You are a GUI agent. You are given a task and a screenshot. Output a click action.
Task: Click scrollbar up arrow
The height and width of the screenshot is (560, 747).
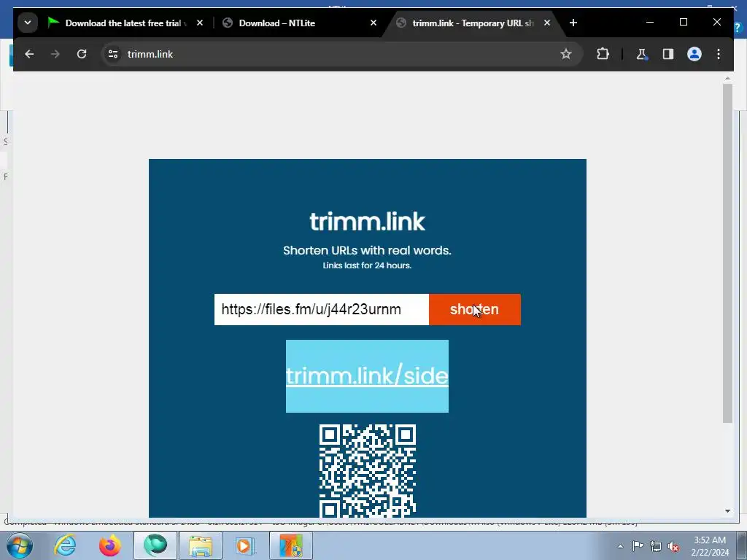[727, 78]
